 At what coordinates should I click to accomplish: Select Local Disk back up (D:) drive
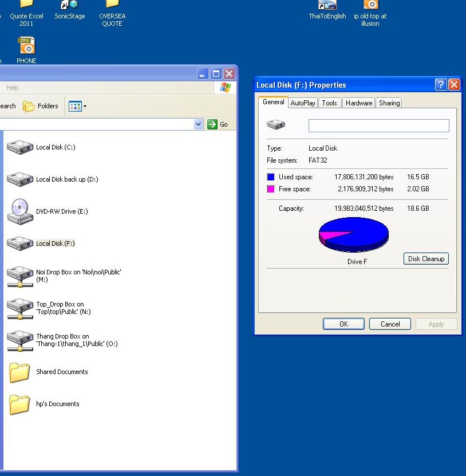(19, 180)
